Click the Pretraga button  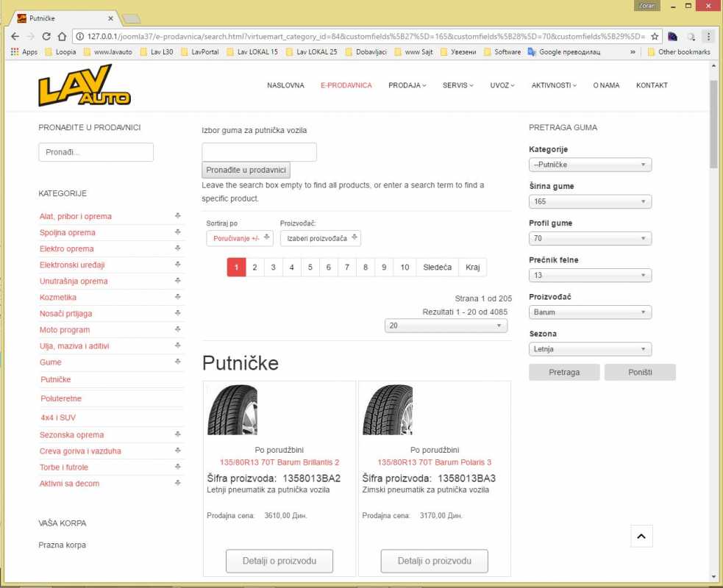pyautogui.click(x=564, y=372)
